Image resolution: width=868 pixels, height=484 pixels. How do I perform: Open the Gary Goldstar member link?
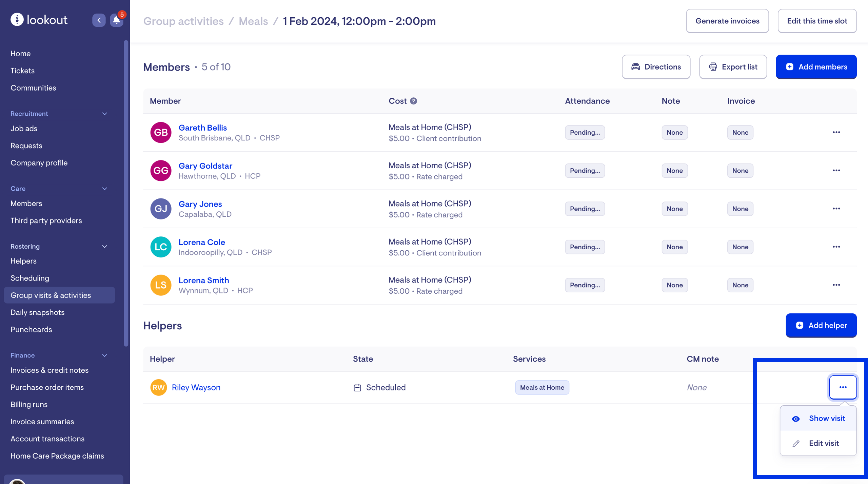tap(205, 166)
